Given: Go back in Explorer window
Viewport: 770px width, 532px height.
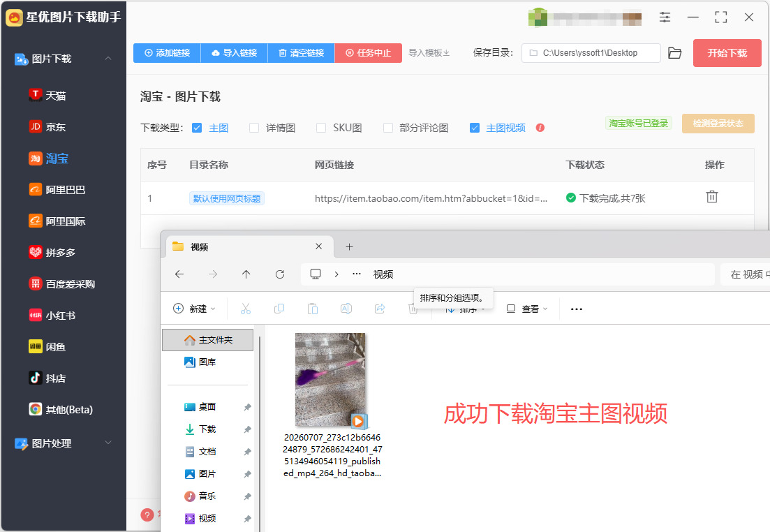Looking at the screenshot, I should coord(179,274).
